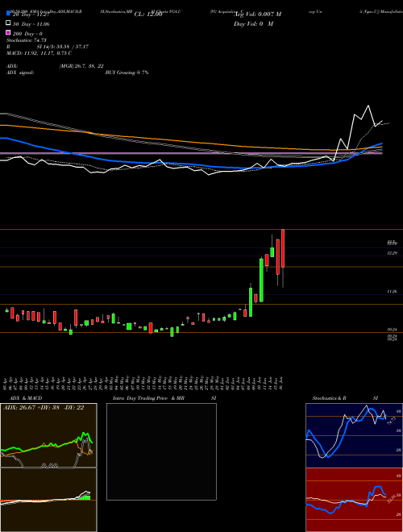Click the 11.26 price axis label
This screenshot has width=403, height=532.
[393, 291]
